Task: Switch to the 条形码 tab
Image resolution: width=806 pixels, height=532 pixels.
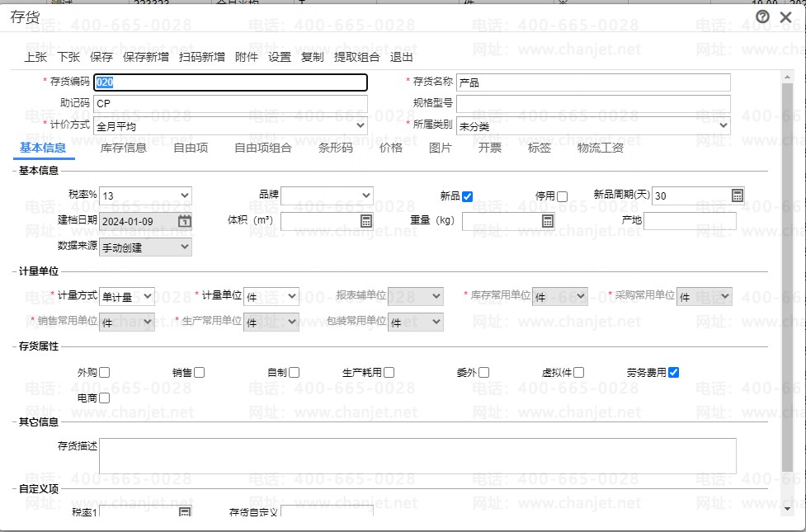Action: (x=336, y=148)
